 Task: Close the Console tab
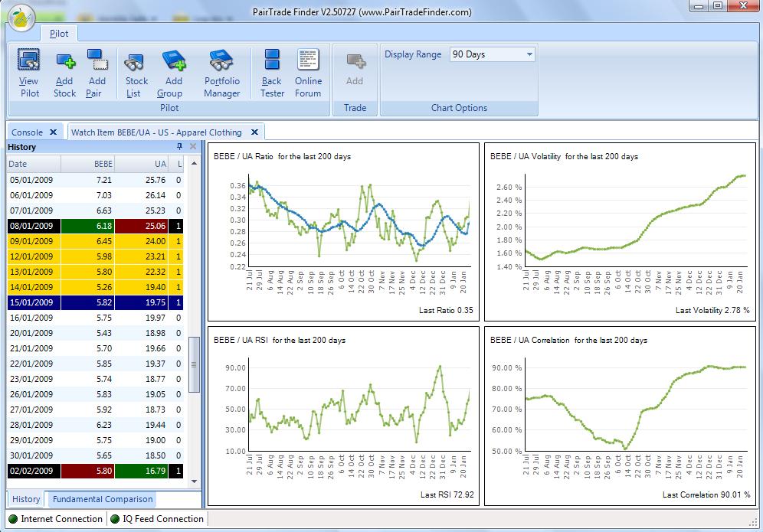tap(53, 132)
